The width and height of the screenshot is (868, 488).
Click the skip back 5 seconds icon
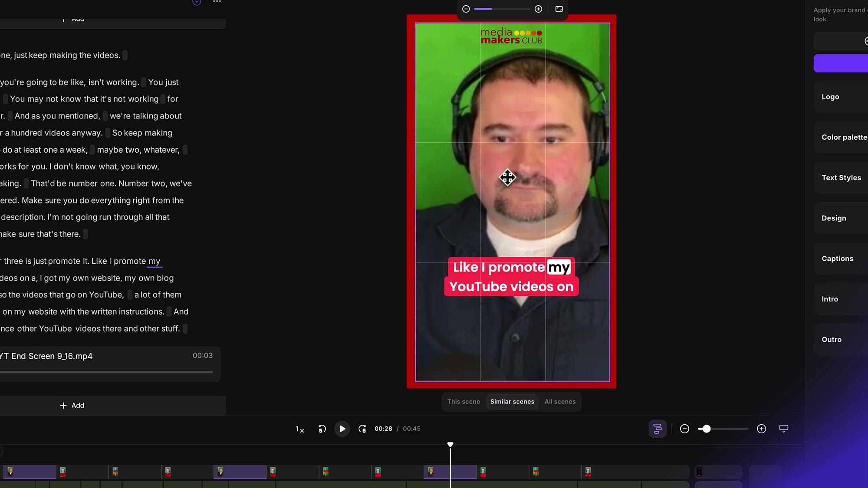coord(322,429)
